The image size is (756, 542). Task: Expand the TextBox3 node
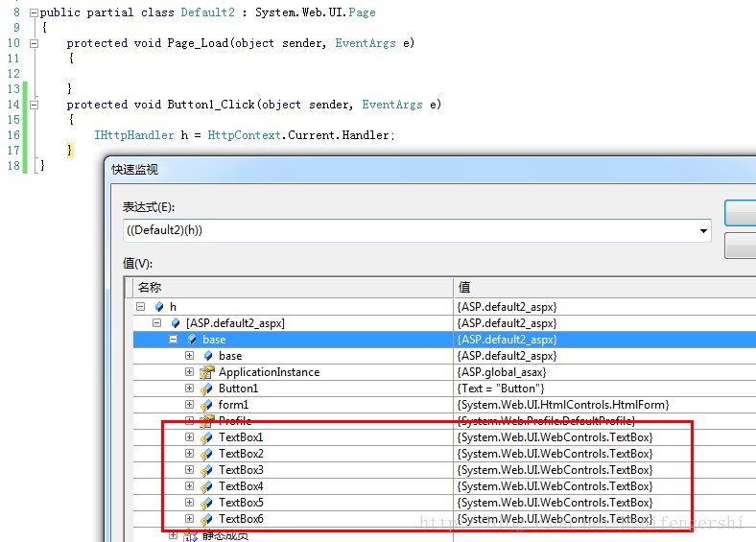point(190,470)
